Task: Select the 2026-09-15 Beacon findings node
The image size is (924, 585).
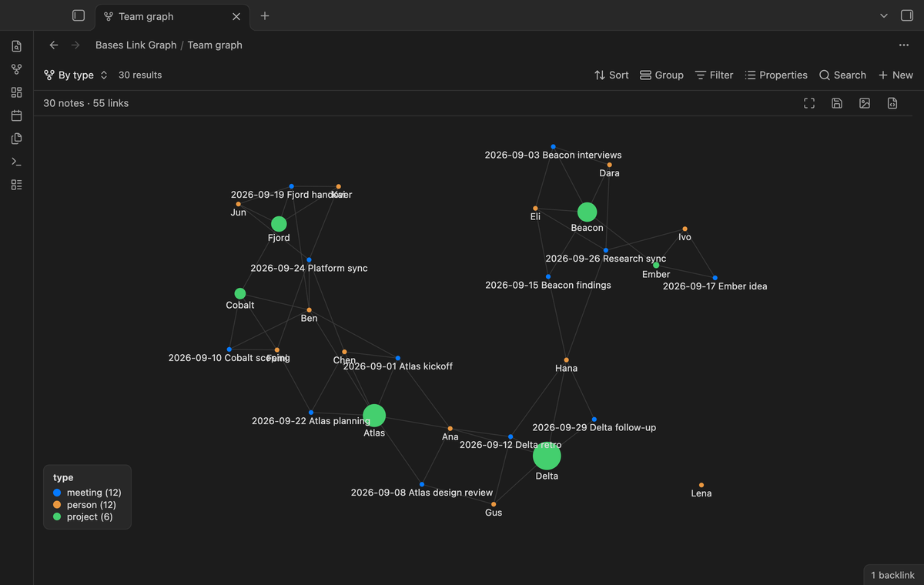Action: tap(548, 276)
